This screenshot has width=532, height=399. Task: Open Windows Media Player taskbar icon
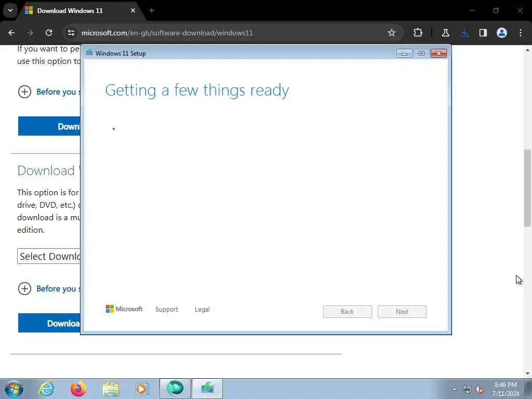(142, 389)
